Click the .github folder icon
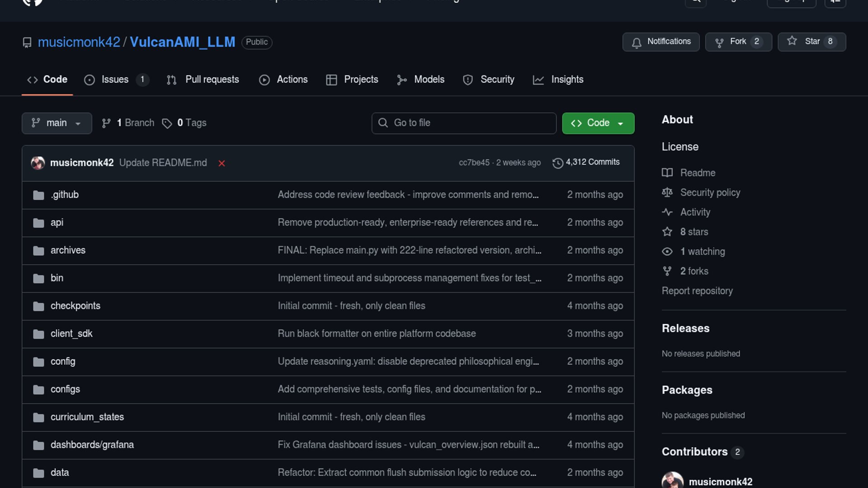 (x=38, y=195)
